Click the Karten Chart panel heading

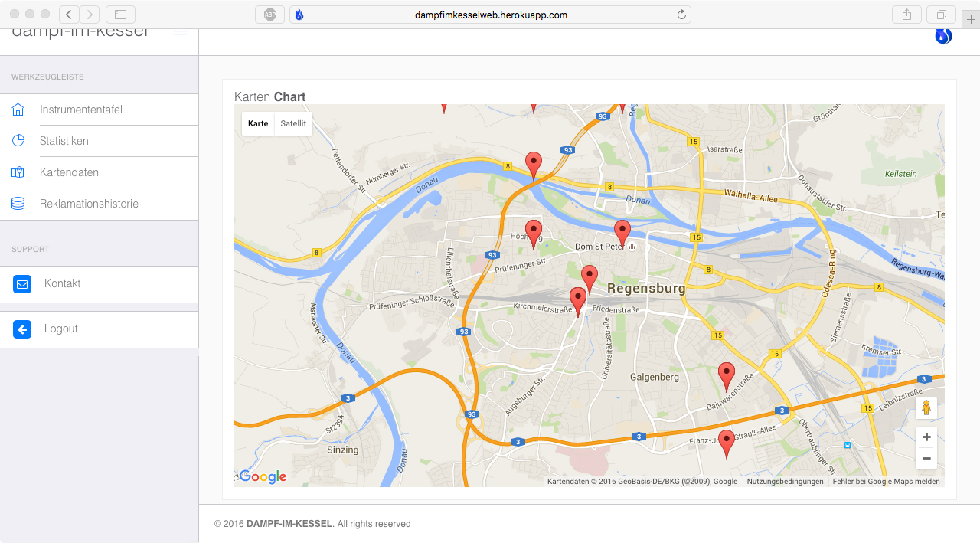point(270,96)
